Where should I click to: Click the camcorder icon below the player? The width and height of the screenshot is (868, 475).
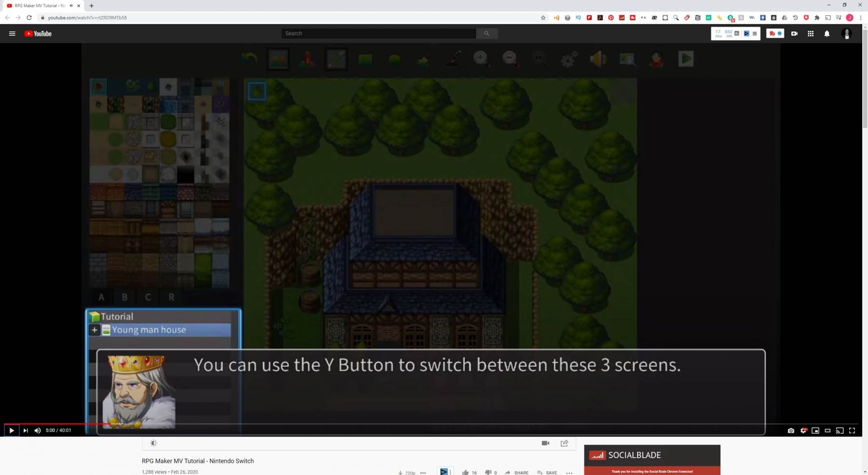click(545, 443)
